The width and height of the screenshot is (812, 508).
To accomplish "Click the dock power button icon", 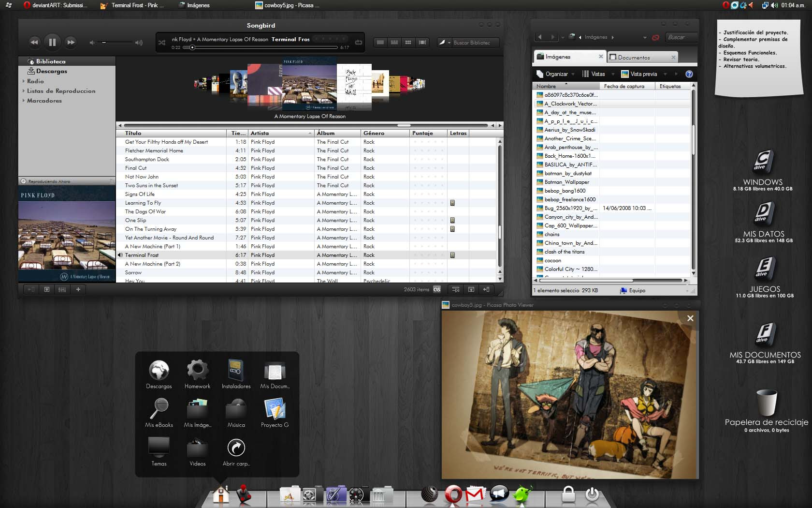I will coord(592,494).
